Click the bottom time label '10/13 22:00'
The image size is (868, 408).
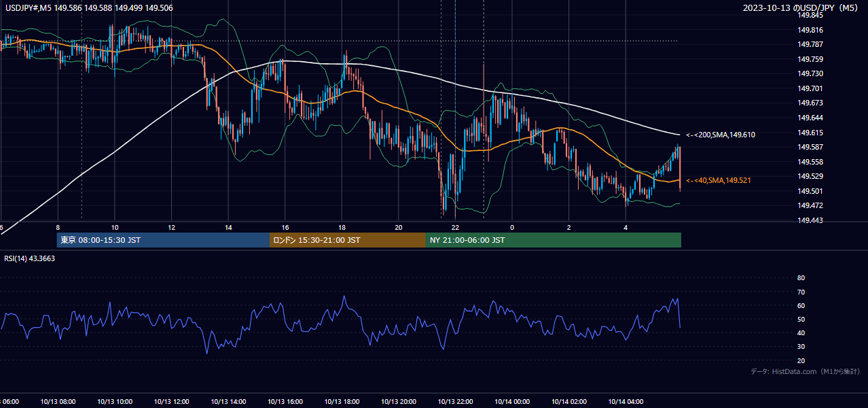pyautogui.click(x=455, y=402)
